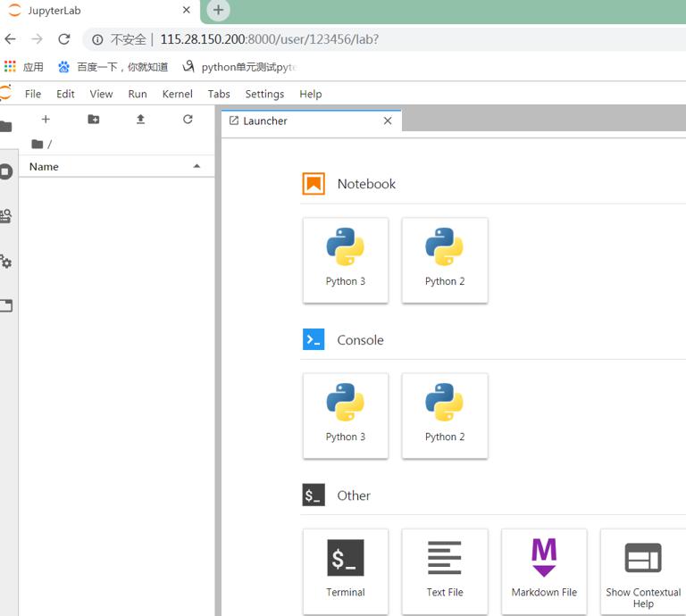Click the JupyterLab logo in menu bar
Image resolution: width=686 pixels, height=616 pixels.
point(5,93)
